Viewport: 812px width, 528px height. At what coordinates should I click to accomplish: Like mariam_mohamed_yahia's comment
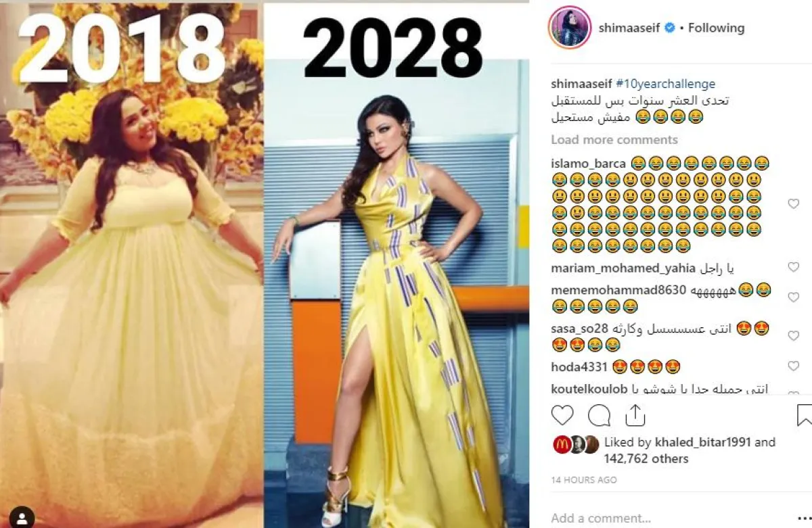(793, 267)
